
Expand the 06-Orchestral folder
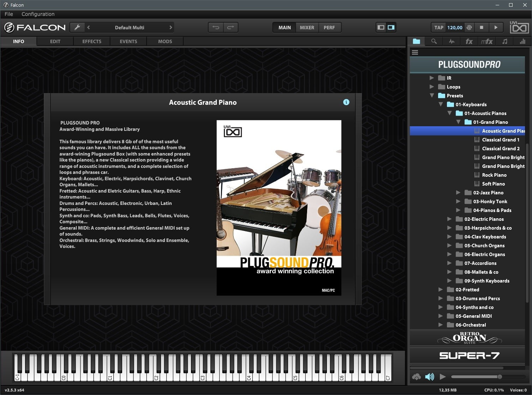440,325
